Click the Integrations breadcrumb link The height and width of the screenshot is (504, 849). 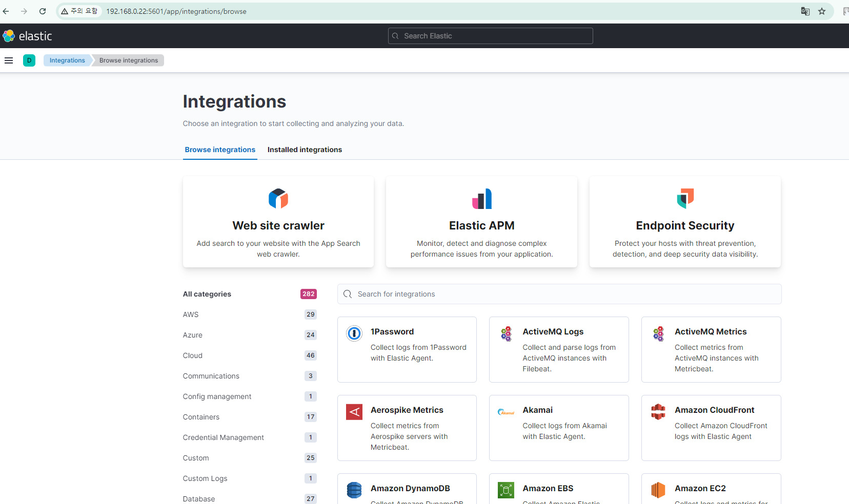67,60
